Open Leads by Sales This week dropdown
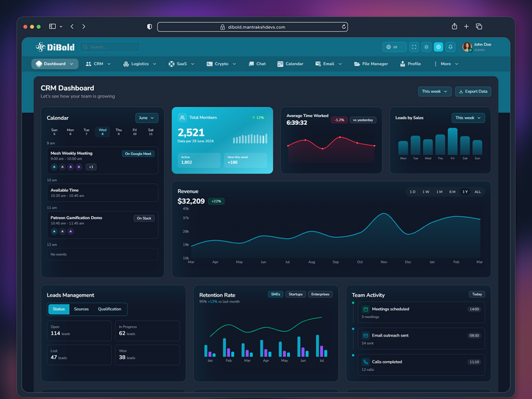 468,118
